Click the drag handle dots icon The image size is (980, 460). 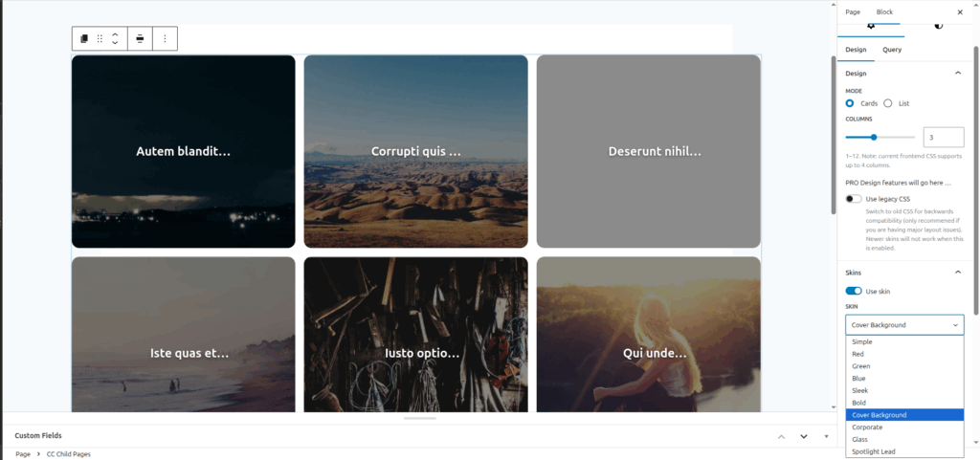[x=100, y=38]
